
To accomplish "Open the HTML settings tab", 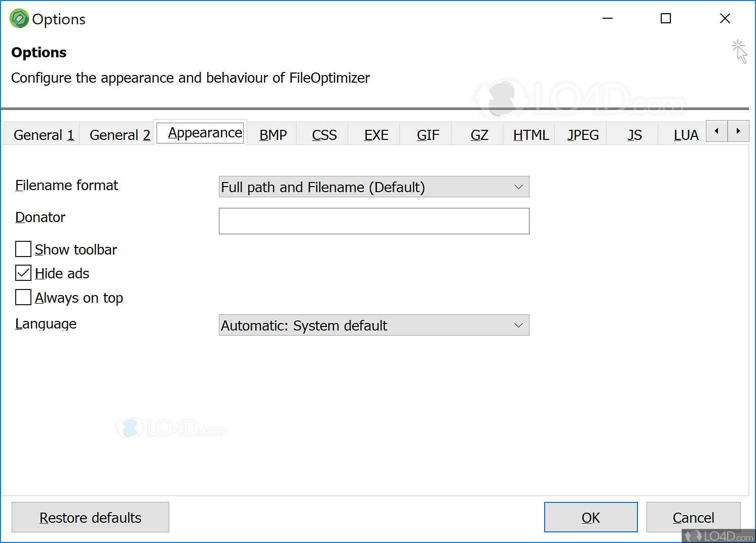I will tap(531, 134).
